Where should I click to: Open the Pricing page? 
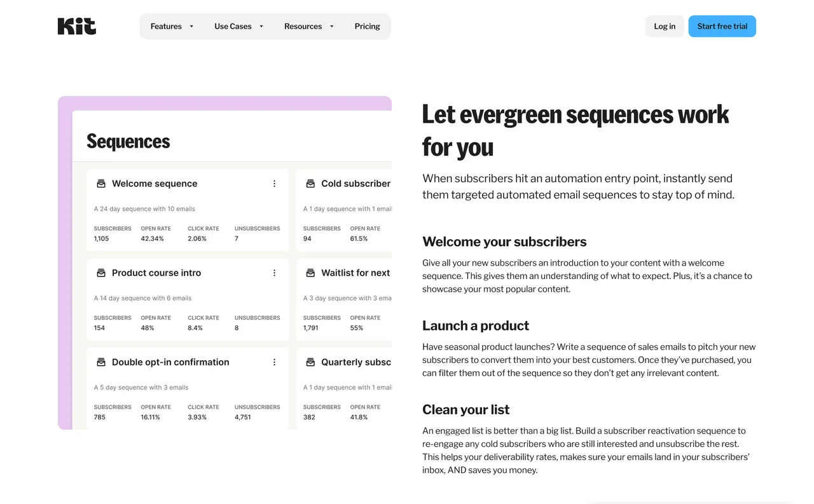click(367, 26)
